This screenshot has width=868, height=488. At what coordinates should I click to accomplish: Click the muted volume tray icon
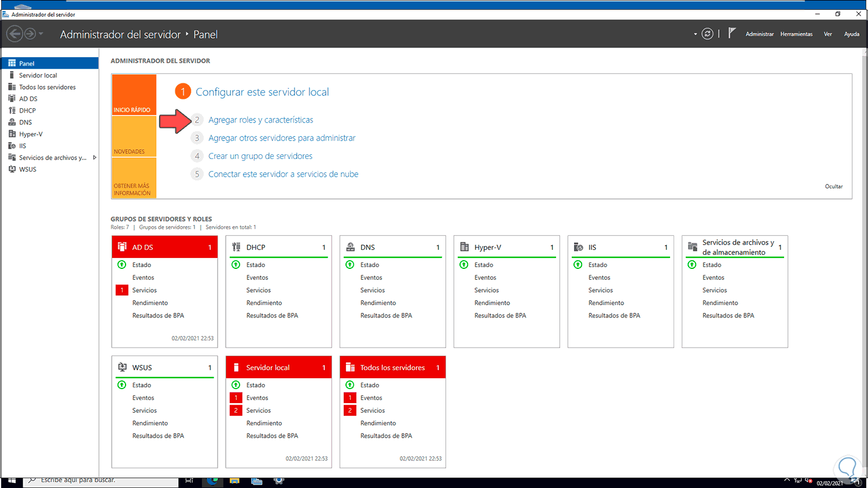click(808, 480)
